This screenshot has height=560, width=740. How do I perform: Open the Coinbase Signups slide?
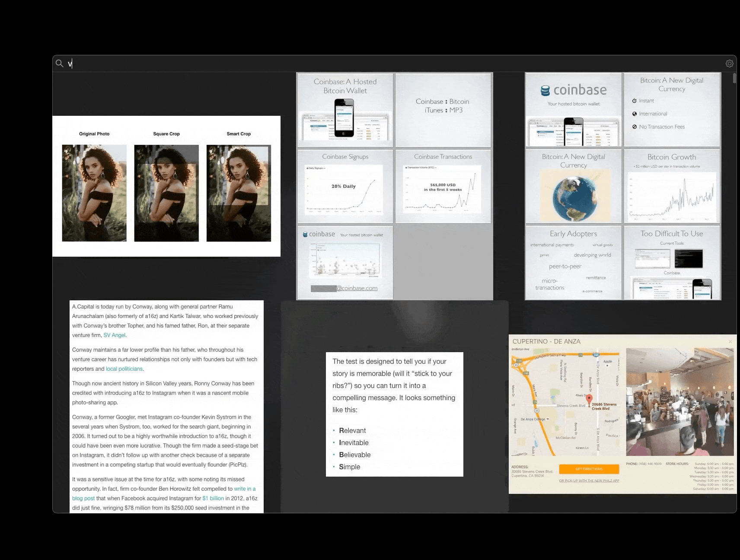coord(345,186)
